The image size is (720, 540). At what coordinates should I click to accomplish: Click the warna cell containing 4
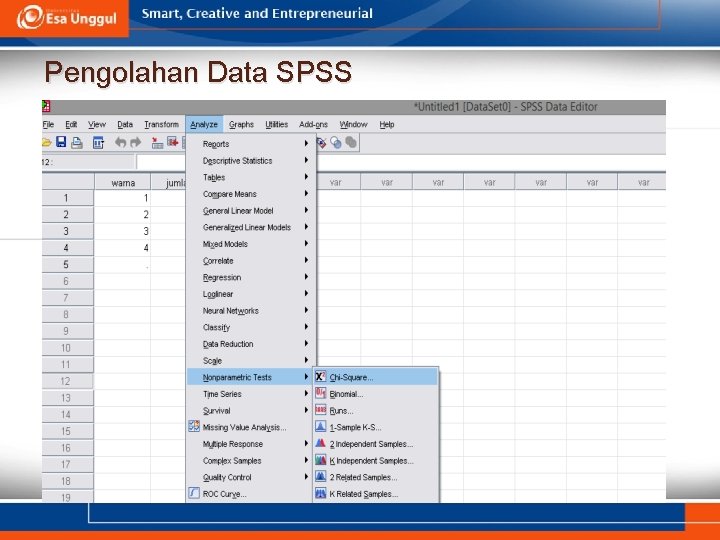pos(122,248)
